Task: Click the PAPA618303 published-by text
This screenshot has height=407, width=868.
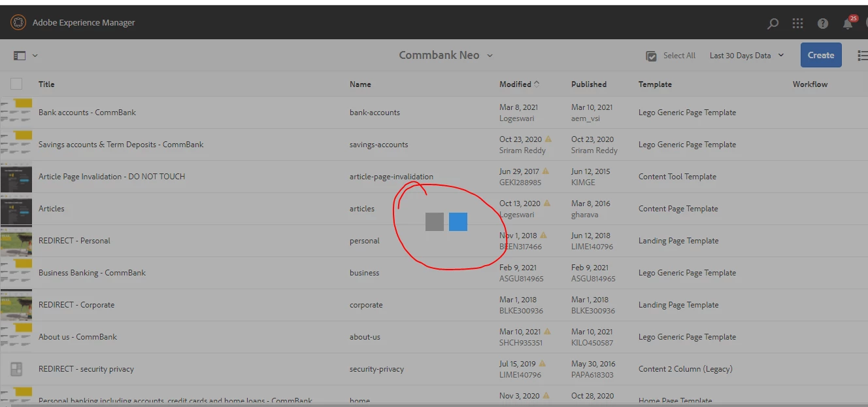Action: 592,375
